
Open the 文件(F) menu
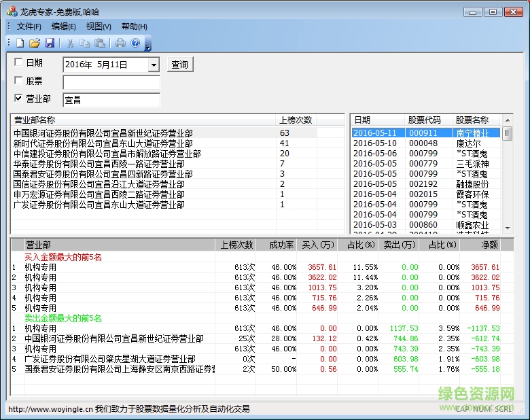(x=29, y=27)
